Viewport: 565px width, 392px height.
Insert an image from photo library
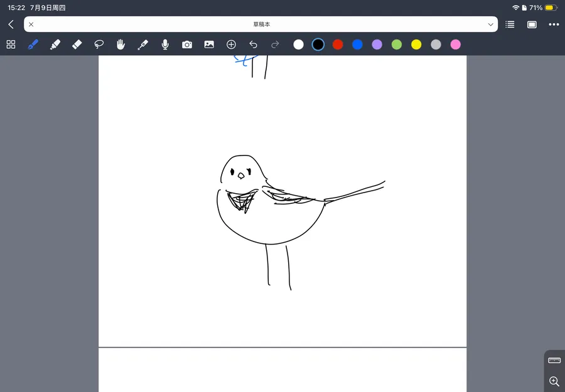[x=209, y=45]
